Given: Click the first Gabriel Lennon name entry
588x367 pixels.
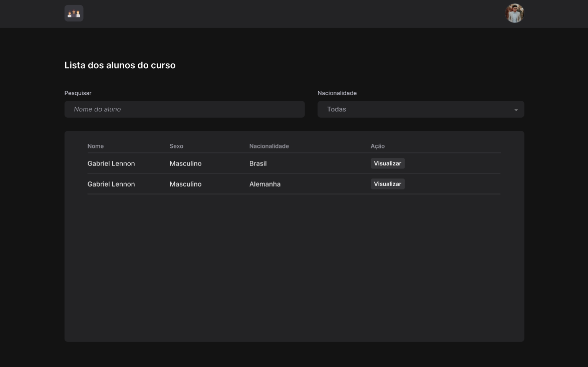Looking at the screenshot, I should coord(111,163).
